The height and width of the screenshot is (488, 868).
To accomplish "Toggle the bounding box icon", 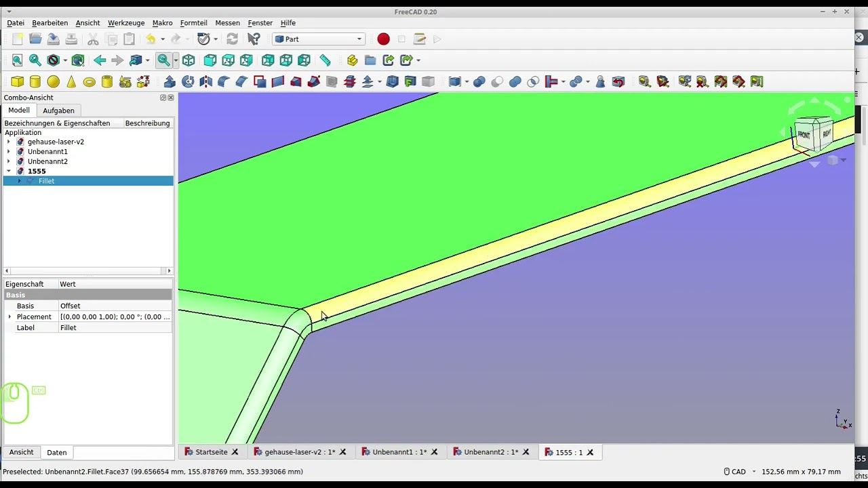I will coord(78,60).
